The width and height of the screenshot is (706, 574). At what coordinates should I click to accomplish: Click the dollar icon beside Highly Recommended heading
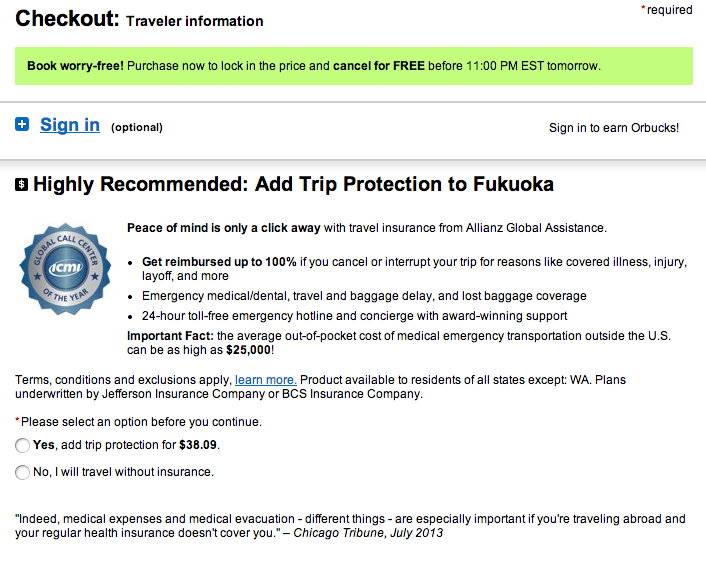22,184
